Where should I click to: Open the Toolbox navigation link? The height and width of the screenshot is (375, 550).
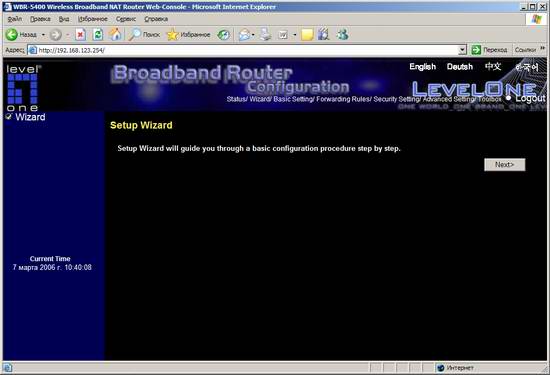pyautogui.click(x=490, y=99)
